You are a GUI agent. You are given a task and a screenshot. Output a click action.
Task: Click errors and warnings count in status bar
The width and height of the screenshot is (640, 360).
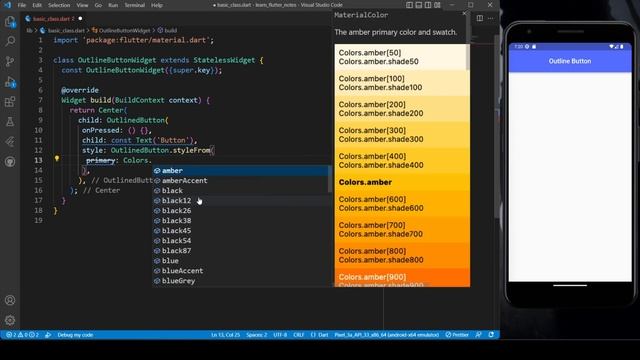click(22, 335)
